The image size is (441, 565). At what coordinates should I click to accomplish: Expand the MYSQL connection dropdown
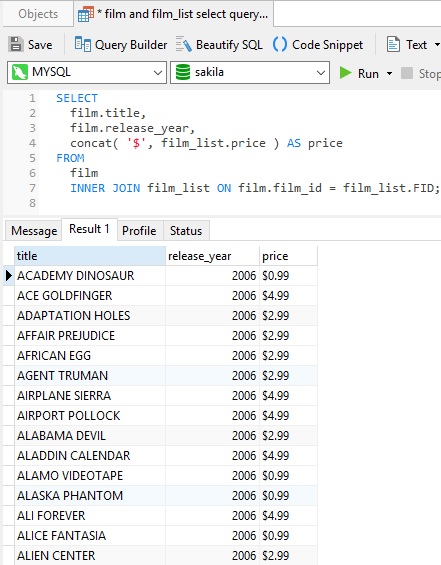click(157, 72)
